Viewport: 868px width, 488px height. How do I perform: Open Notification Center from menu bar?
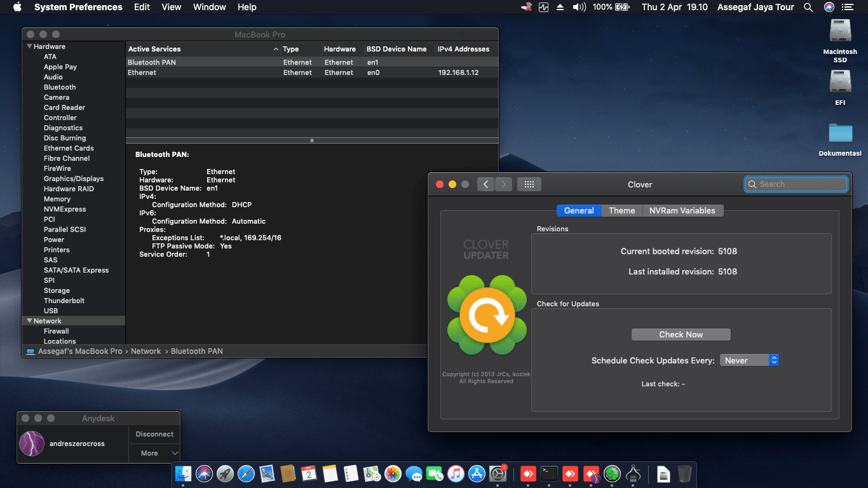coord(847,7)
